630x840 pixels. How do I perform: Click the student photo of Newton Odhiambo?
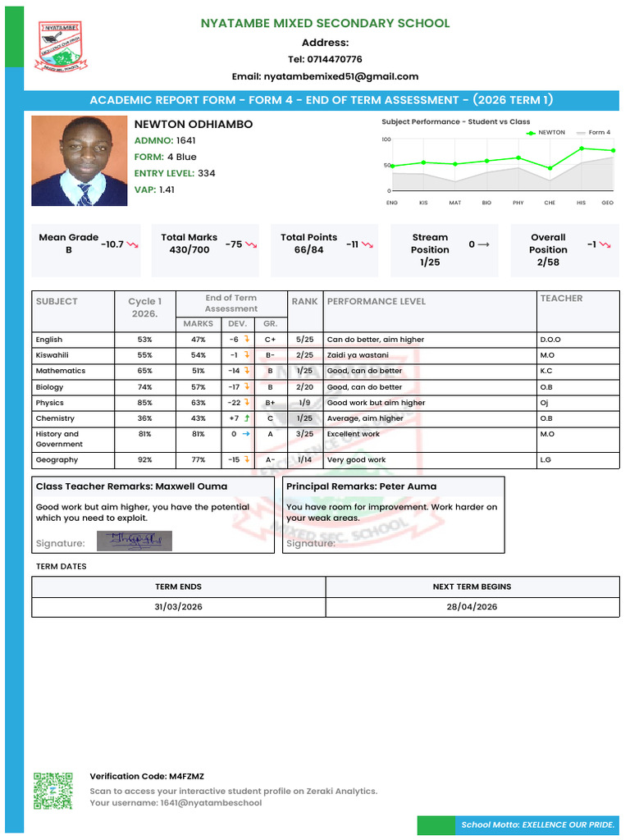[x=80, y=161]
